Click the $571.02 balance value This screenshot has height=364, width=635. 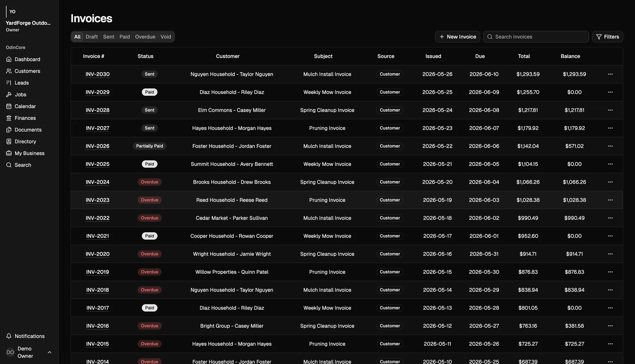click(x=574, y=146)
